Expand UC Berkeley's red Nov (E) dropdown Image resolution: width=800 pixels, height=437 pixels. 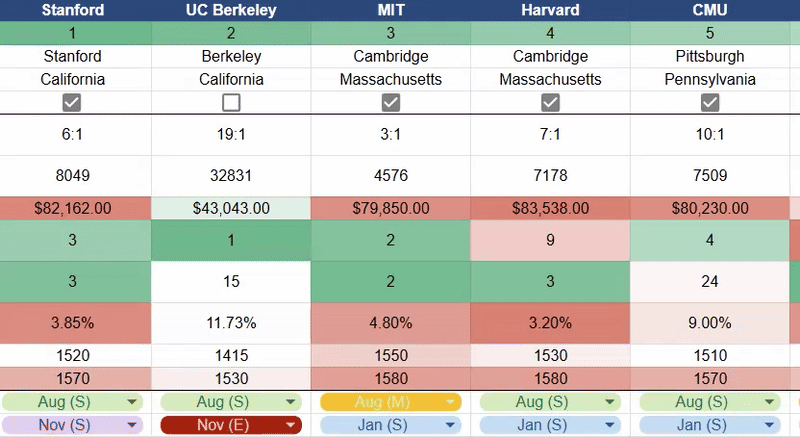(x=291, y=425)
